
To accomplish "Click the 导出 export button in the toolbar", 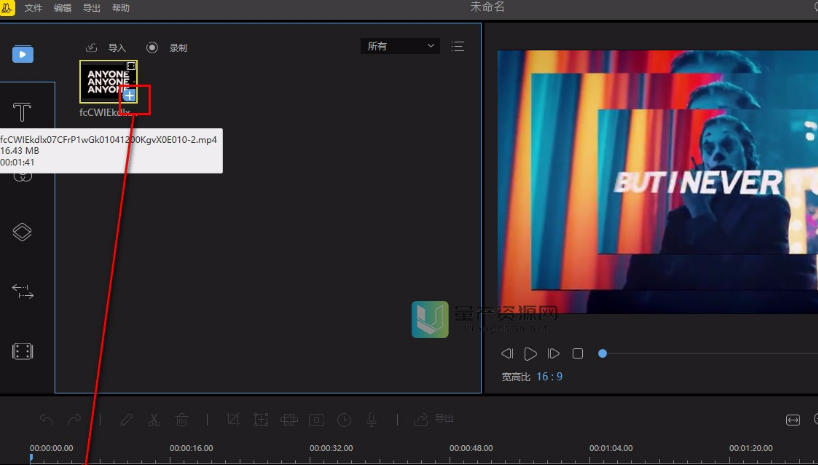I will coord(434,419).
